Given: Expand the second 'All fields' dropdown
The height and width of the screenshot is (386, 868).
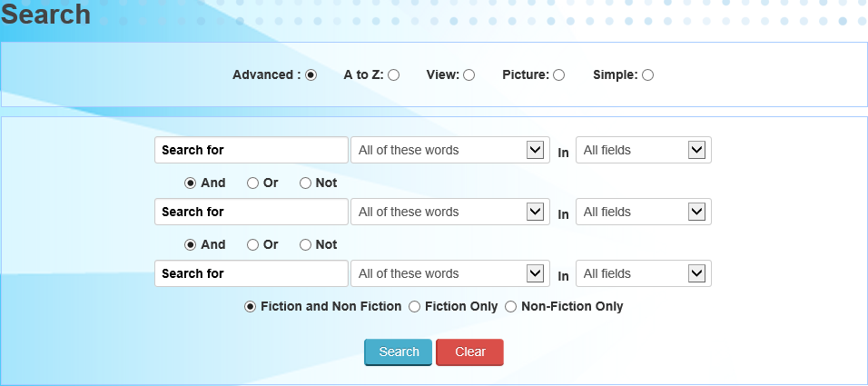Looking at the screenshot, I should 644,212.
